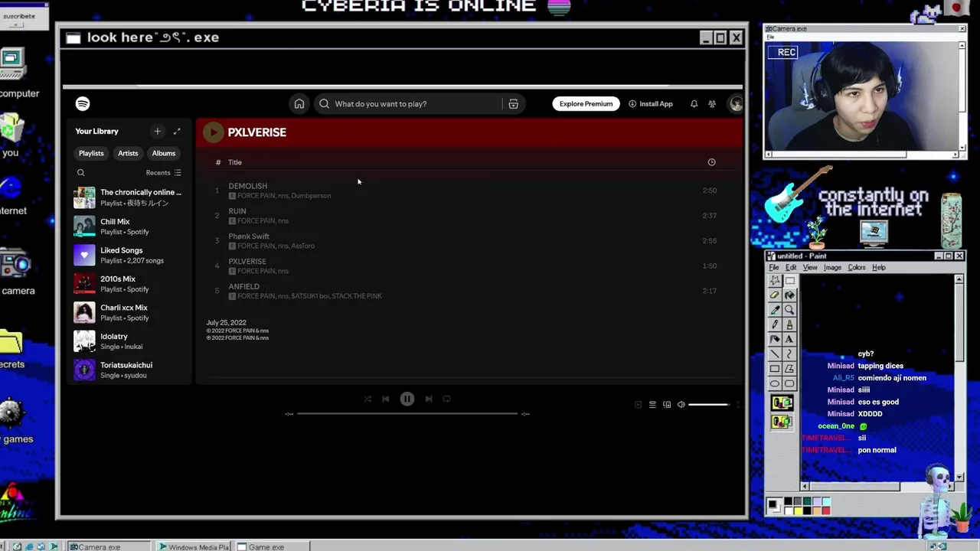The image size is (980, 551).
Task: Open the File menu in Paint
Action: coord(773,267)
